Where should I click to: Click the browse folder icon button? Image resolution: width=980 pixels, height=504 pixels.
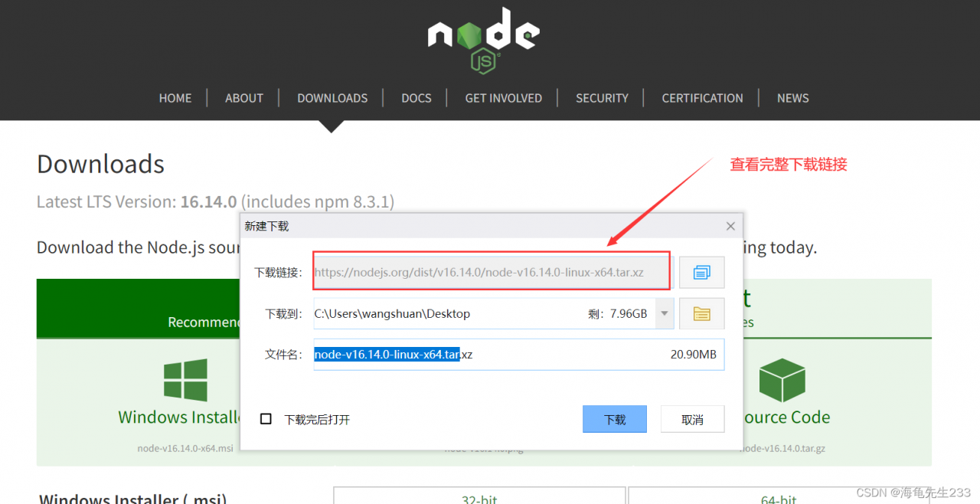click(702, 313)
